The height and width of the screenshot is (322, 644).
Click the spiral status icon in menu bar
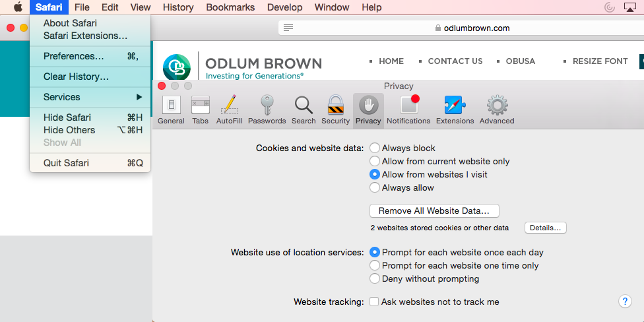(x=610, y=7)
